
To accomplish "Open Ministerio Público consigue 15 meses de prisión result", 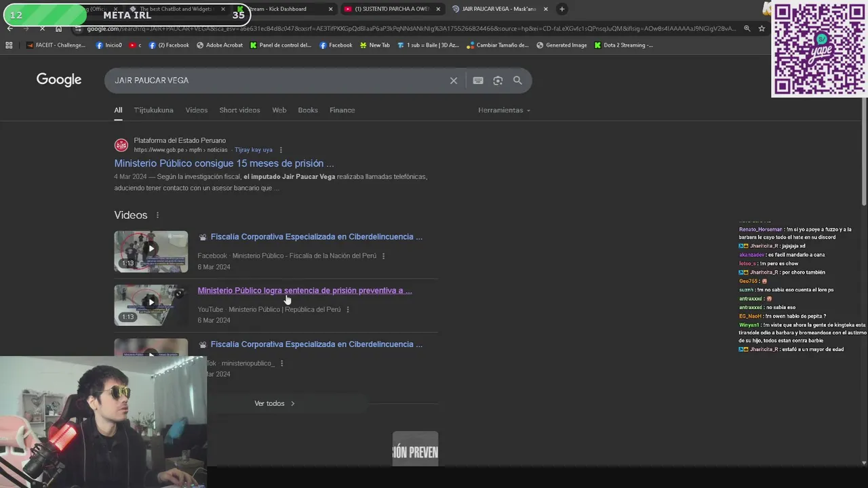I will pos(224,163).
